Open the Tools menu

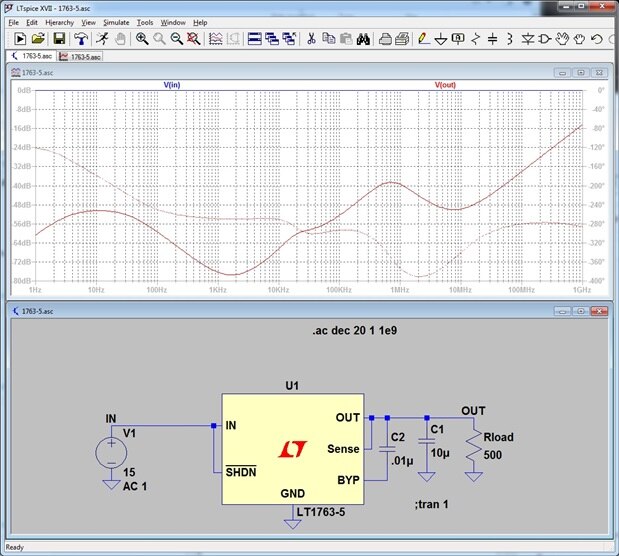pos(145,21)
